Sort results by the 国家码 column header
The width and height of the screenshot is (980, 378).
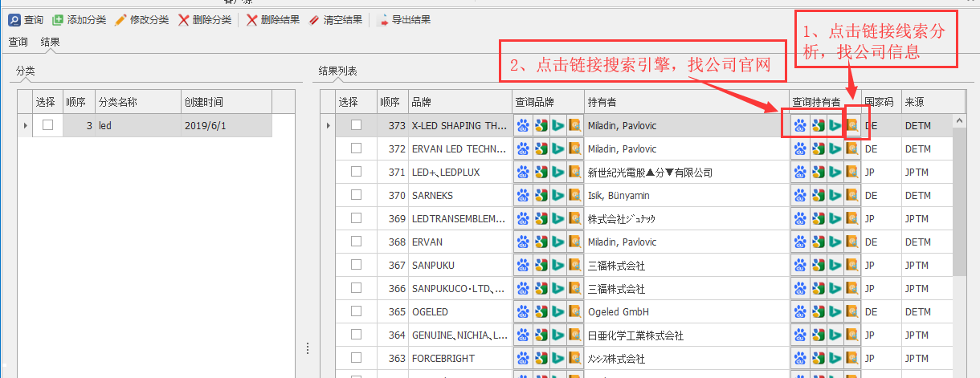pos(881,102)
